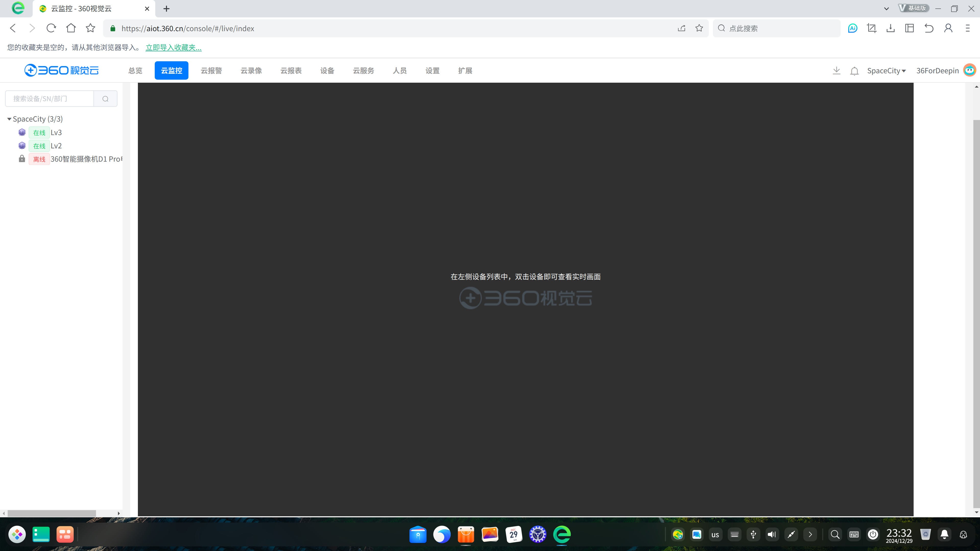Open the calendar app in the dock
Screen dimensions: 980x551
point(513,535)
